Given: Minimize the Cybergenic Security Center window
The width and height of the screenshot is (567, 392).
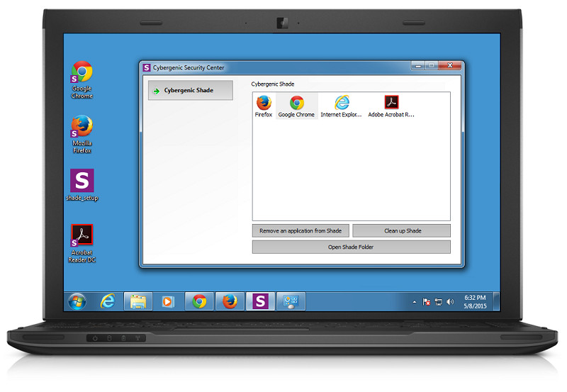Looking at the screenshot, I should pos(417,65).
